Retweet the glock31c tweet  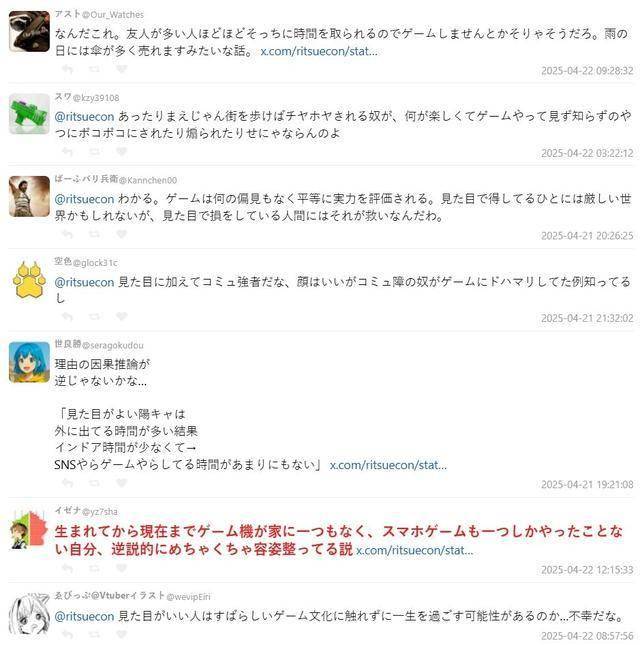tap(94, 316)
